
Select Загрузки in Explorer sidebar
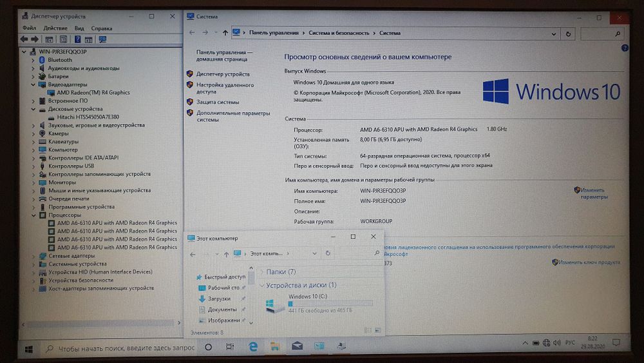pyautogui.click(x=219, y=299)
